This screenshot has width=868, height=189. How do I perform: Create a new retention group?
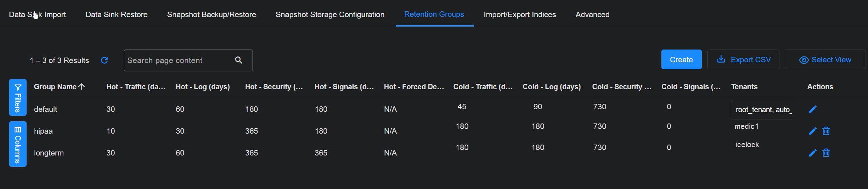(681, 60)
